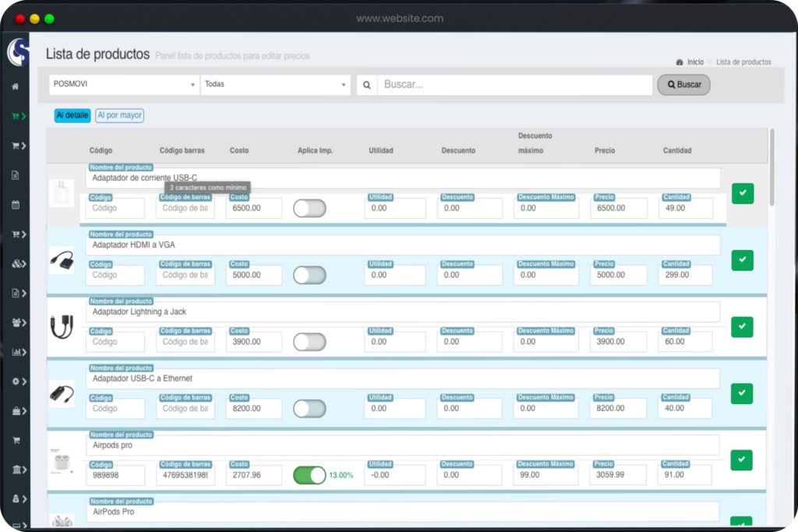Screen dimensions: 798x532
Task: Save Adaptador HDMI a VGA with green checkmark
Action: pyautogui.click(x=742, y=260)
